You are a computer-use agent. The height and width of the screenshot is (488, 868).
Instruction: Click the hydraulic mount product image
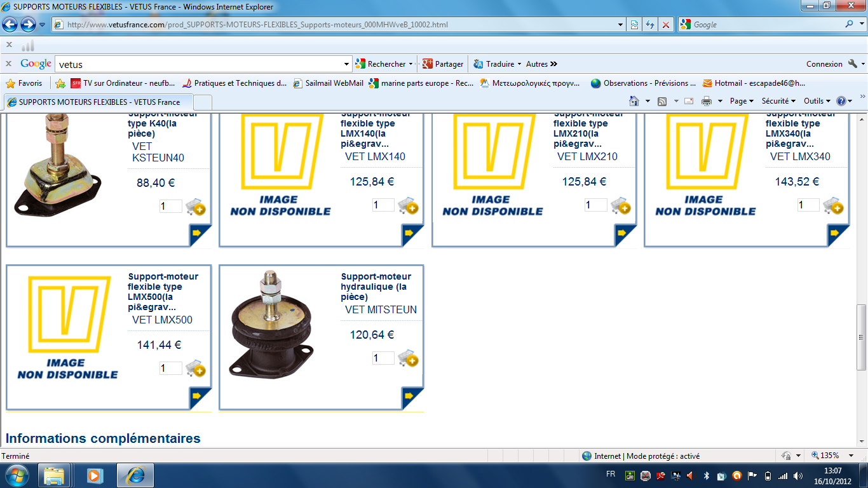pyautogui.click(x=272, y=324)
